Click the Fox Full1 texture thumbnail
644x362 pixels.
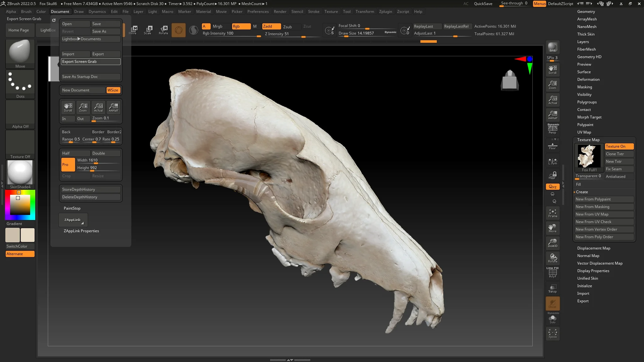click(589, 158)
